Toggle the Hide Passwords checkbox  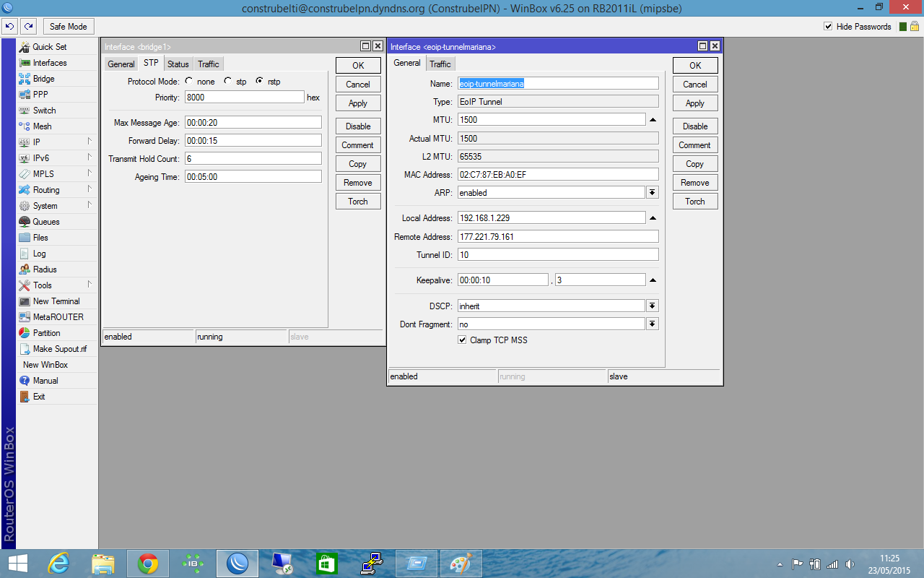(x=828, y=27)
